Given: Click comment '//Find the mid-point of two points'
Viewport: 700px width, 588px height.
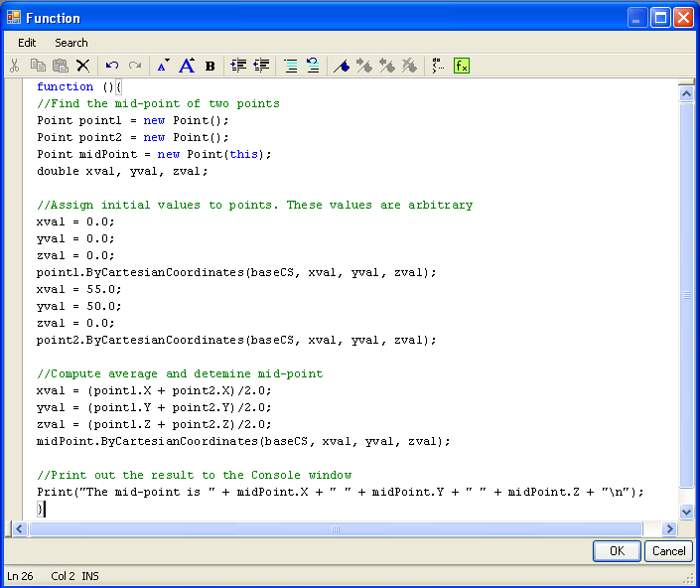Looking at the screenshot, I should (159, 103).
